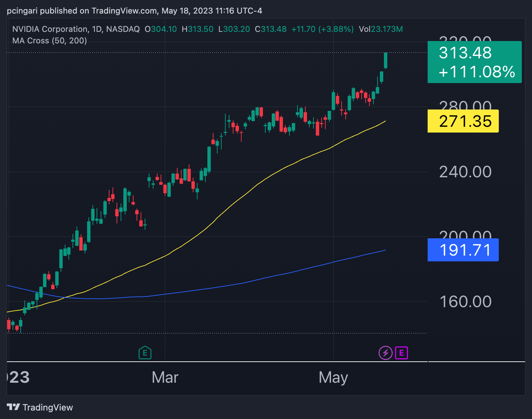Click the 160.00 price axis label

coord(465,302)
